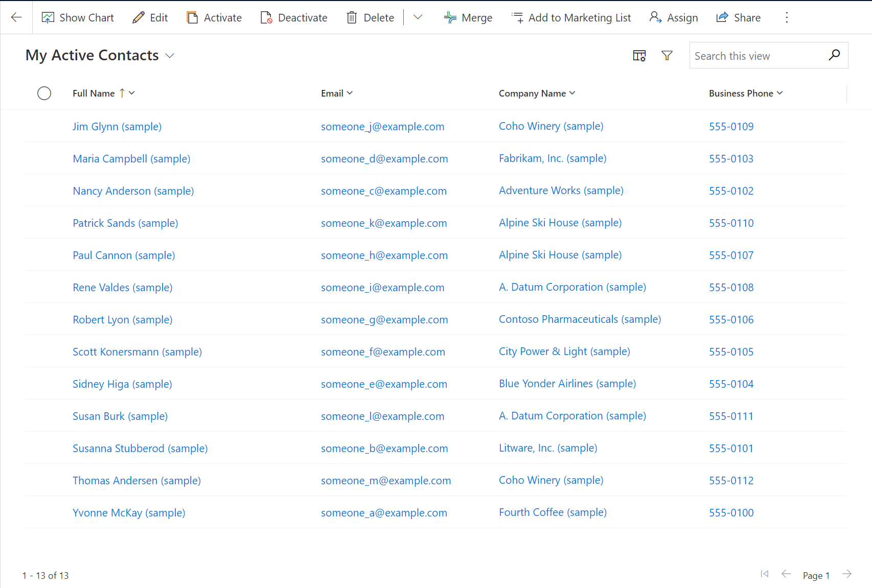Open City Power & Light (sample) company
Screen dimensions: 872x588
tap(564, 351)
